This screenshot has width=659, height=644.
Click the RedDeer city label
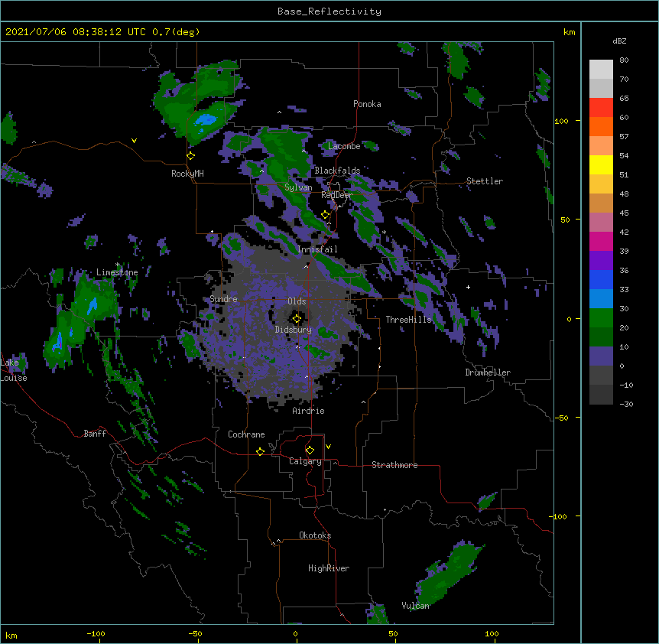tap(337, 195)
